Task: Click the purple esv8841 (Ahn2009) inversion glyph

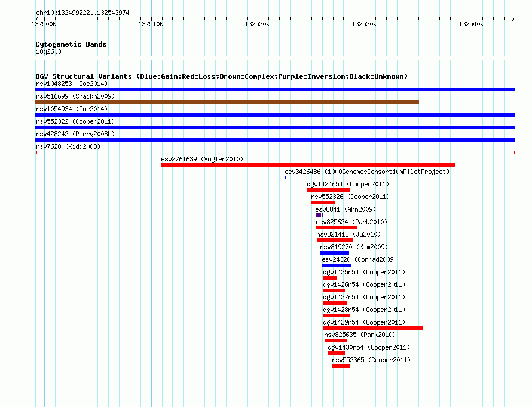Action: [x=320, y=215]
